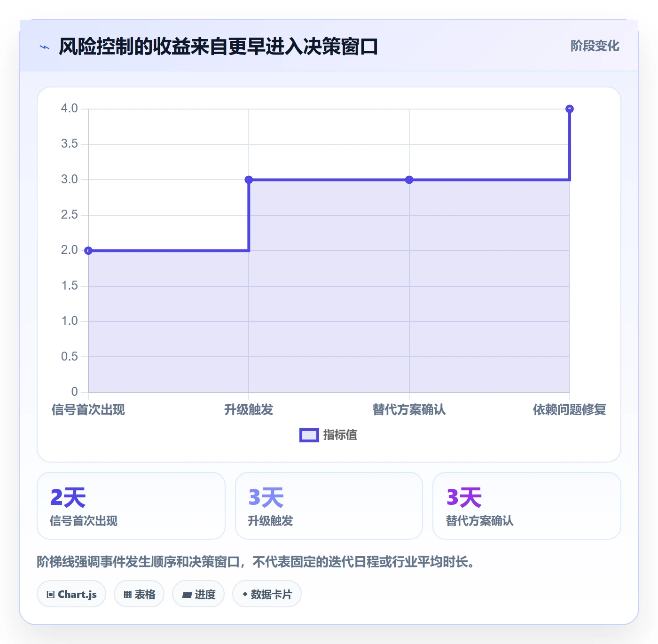Click the chart title 风险控制的收益来自更早进入决策窗口
658x644 pixels.
pyautogui.click(x=219, y=47)
